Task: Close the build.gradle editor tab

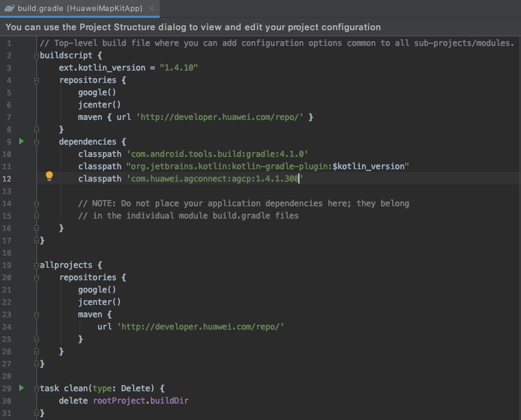Action: click(152, 8)
